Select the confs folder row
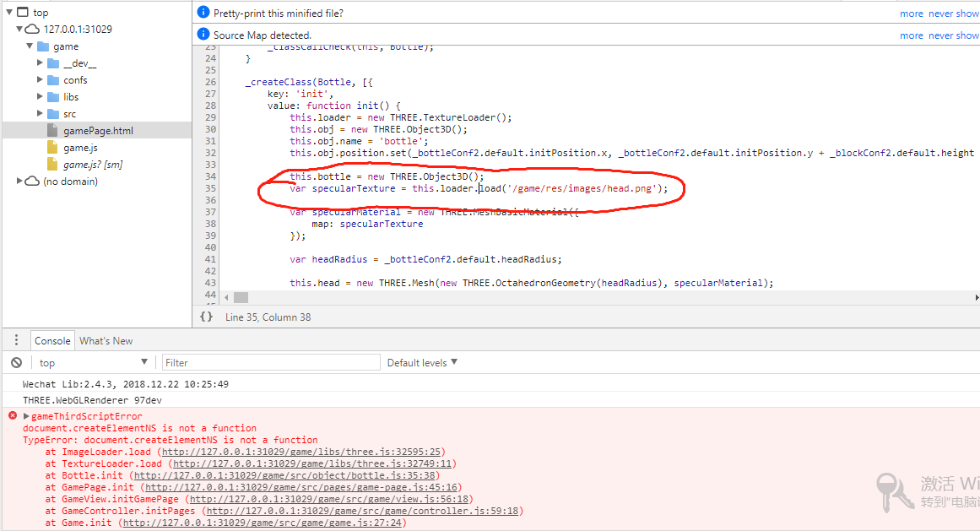The height and width of the screenshot is (531, 980). tap(97, 80)
